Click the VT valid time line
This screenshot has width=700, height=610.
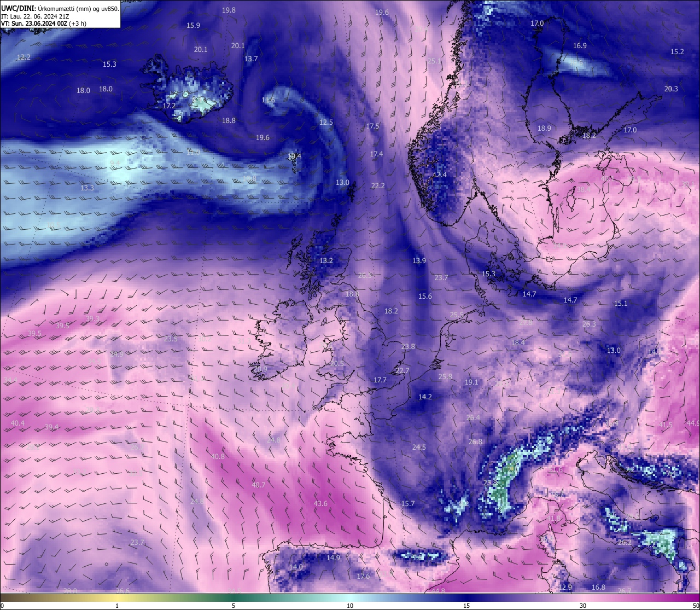coord(44,24)
